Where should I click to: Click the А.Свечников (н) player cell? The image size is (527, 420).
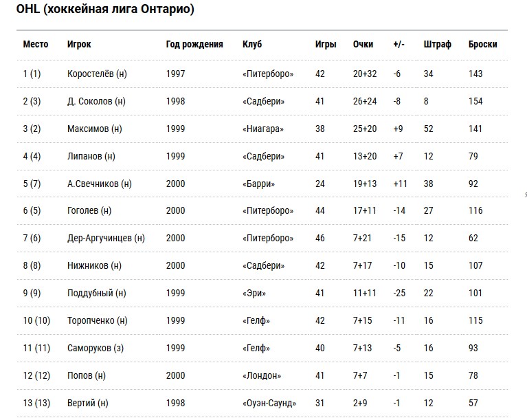(100, 184)
